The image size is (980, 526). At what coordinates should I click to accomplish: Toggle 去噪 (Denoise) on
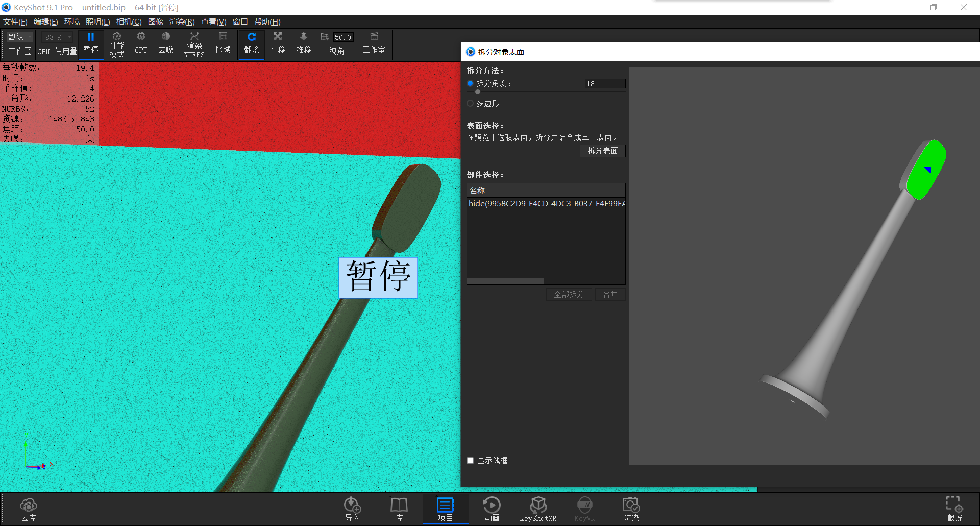pyautogui.click(x=165, y=44)
